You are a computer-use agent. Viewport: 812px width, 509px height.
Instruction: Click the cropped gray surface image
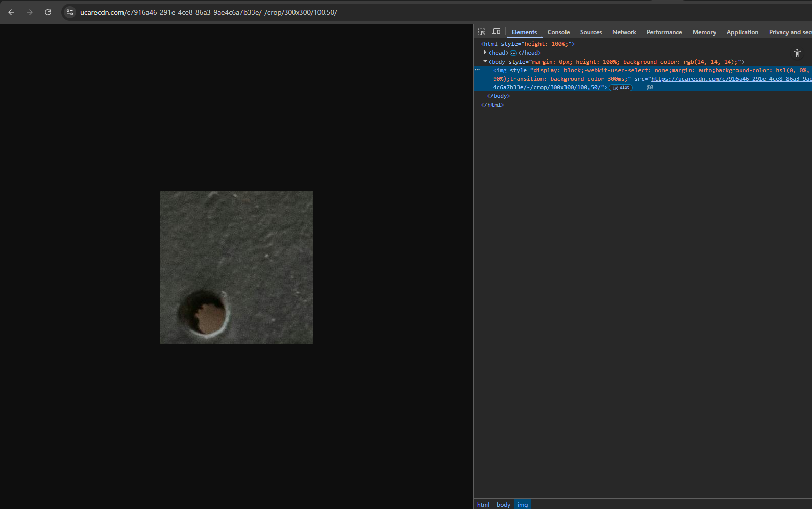[237, 268]
